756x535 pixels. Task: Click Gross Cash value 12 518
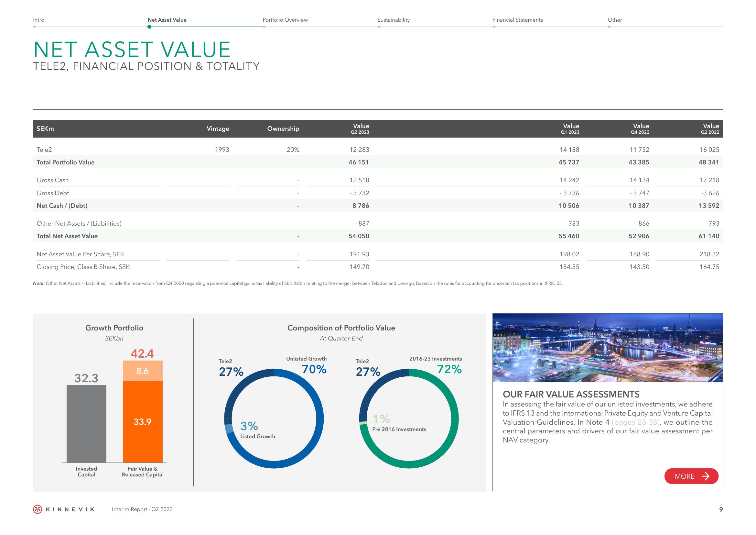(359, 180)
